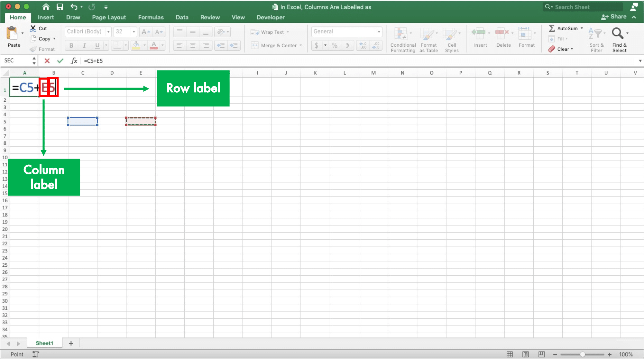
Task: Toggle Italic formatting
Action: 84,45
